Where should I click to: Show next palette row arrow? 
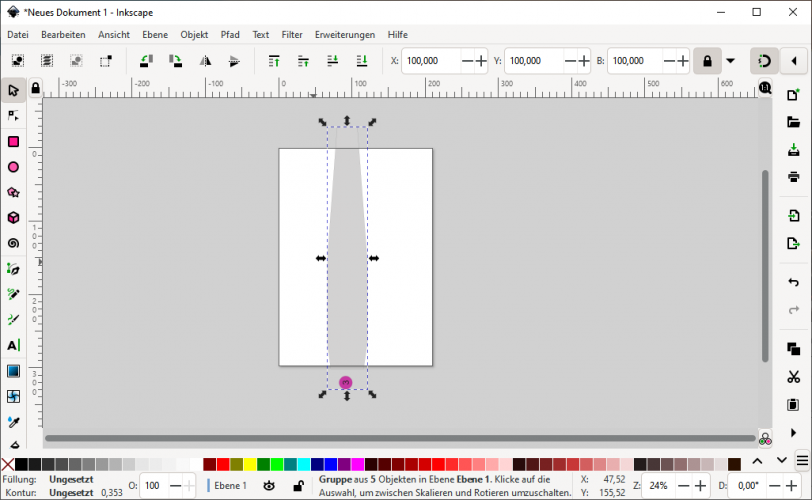781,460
